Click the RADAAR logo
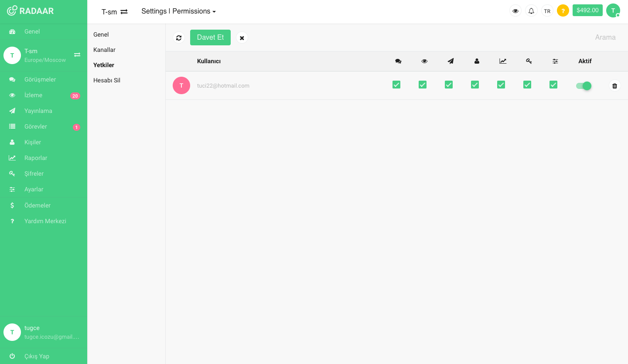 click(31, 11)
